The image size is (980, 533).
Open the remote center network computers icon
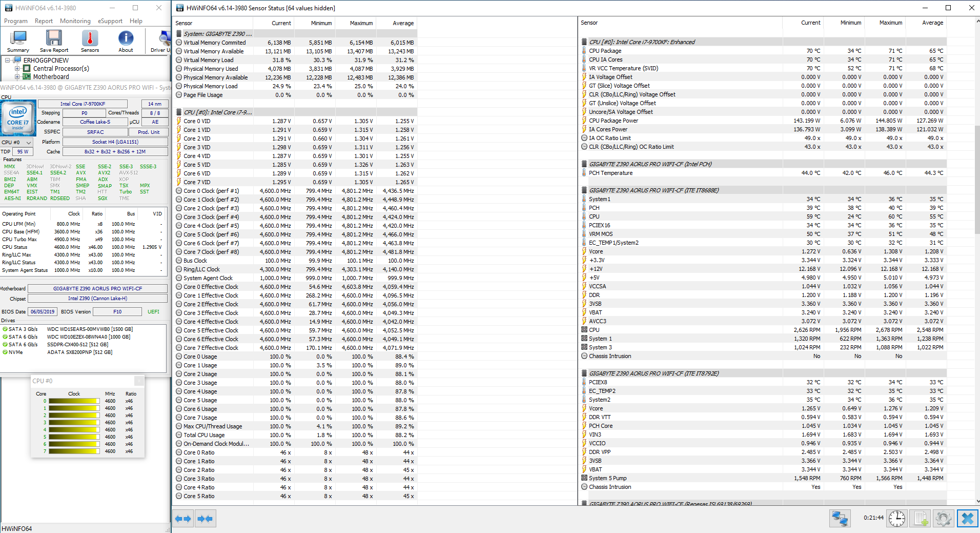point(840,518)
